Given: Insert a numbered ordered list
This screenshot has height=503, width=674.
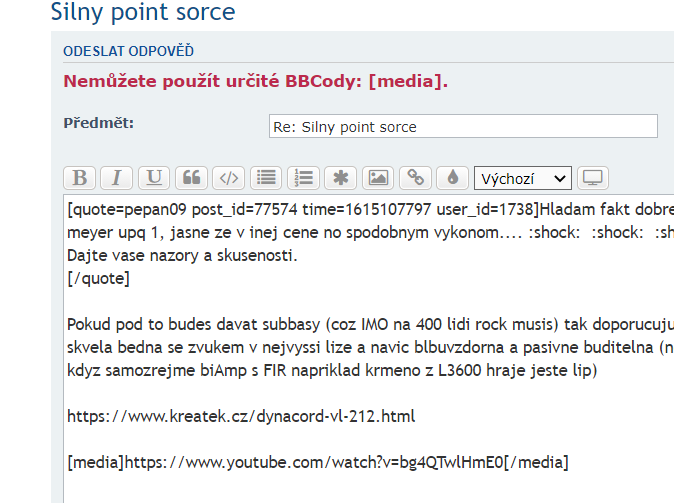Looking at the screenshot, I should point(303,178).
